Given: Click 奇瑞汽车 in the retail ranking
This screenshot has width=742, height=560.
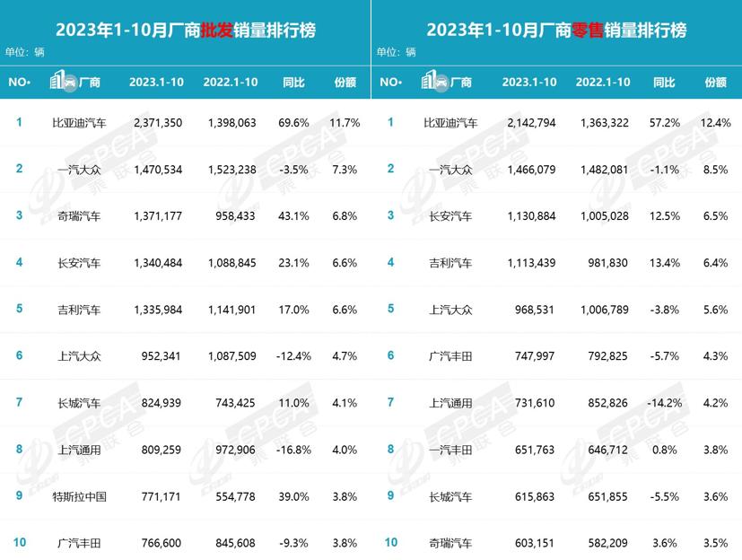Looking at the screenshot, I should click(450, 543).
